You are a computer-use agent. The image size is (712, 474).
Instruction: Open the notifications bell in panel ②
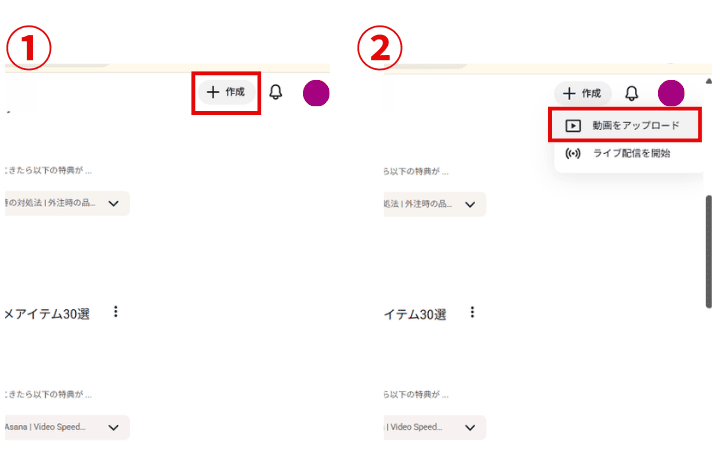[x=631, y=93]
